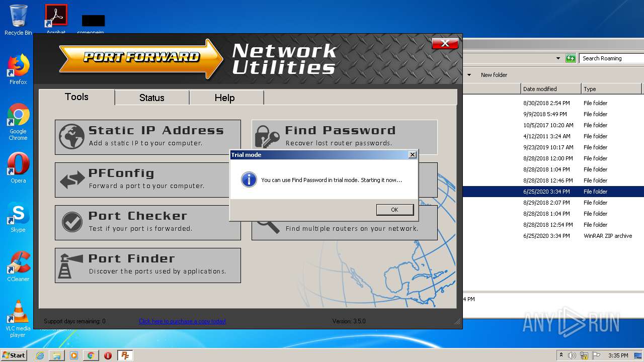Click the Port Checker checkmark icon

tap(72, 222)
